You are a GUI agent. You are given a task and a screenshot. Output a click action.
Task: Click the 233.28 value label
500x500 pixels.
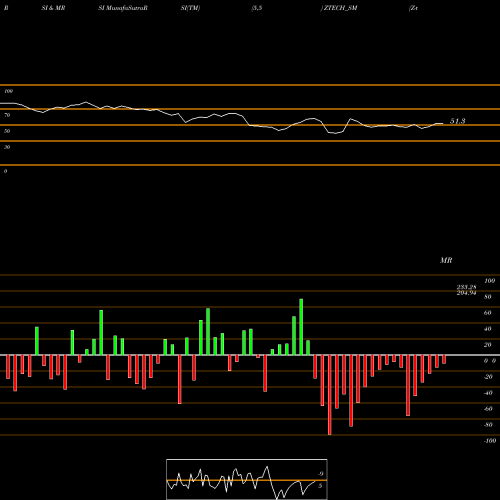(466, 287)
